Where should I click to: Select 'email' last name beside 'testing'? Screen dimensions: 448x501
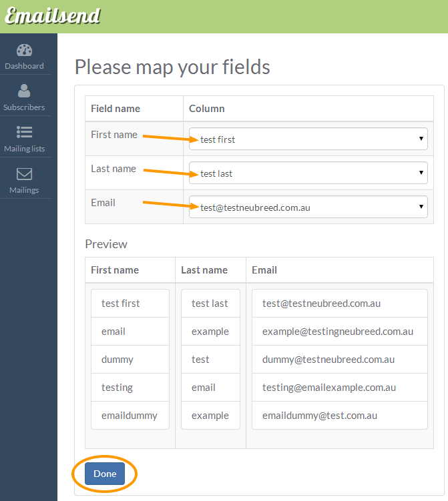[210, 388]
